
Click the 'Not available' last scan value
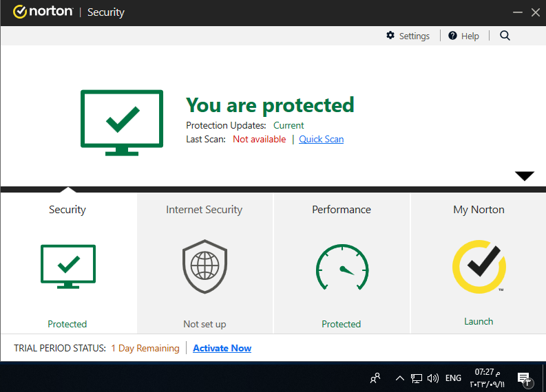tap(259, 139)
